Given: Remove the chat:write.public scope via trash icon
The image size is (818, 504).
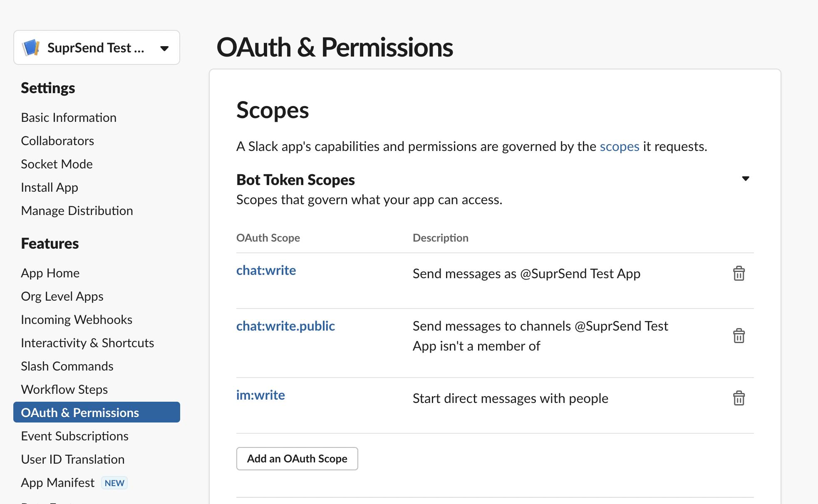Looking at the screenshot, I should [739, 336].
